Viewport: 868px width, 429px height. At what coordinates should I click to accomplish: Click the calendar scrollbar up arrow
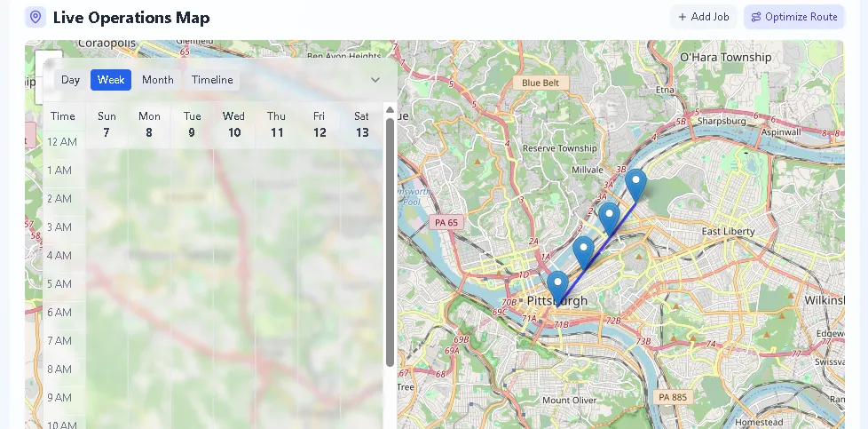[x=389, y=110]
